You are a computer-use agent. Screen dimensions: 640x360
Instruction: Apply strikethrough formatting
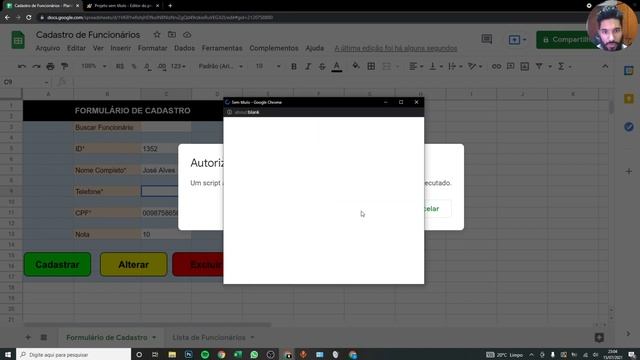(322, 66)
